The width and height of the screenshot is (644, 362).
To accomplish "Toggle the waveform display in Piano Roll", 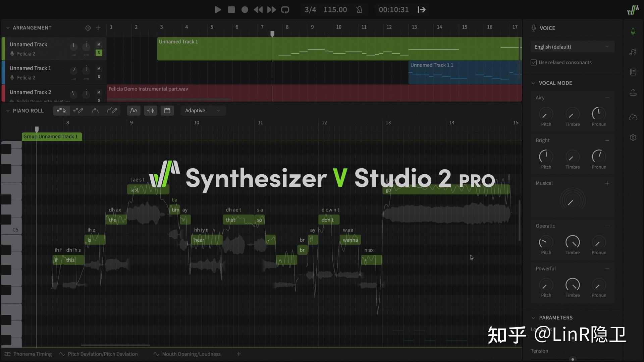I will (151, 111).
